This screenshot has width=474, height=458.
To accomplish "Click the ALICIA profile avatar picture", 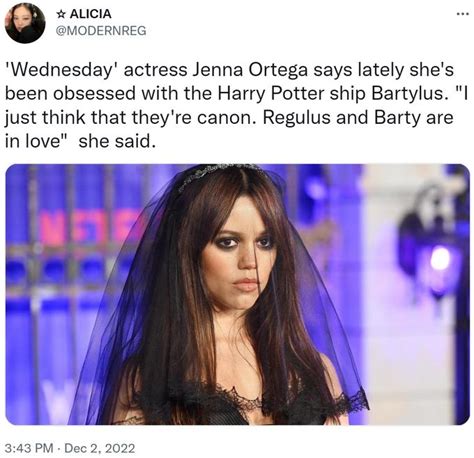I will click(x=25, y=23).
